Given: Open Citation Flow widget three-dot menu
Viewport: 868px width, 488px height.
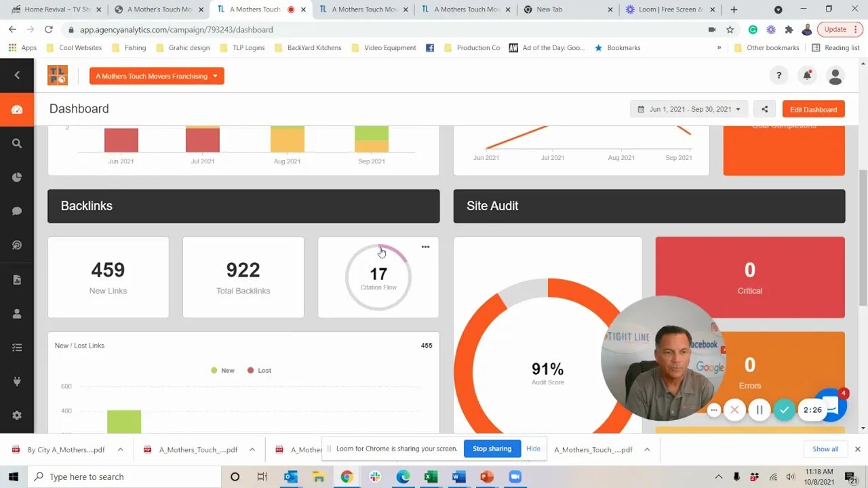Looking at the screenshot, I should coord(425,247).
